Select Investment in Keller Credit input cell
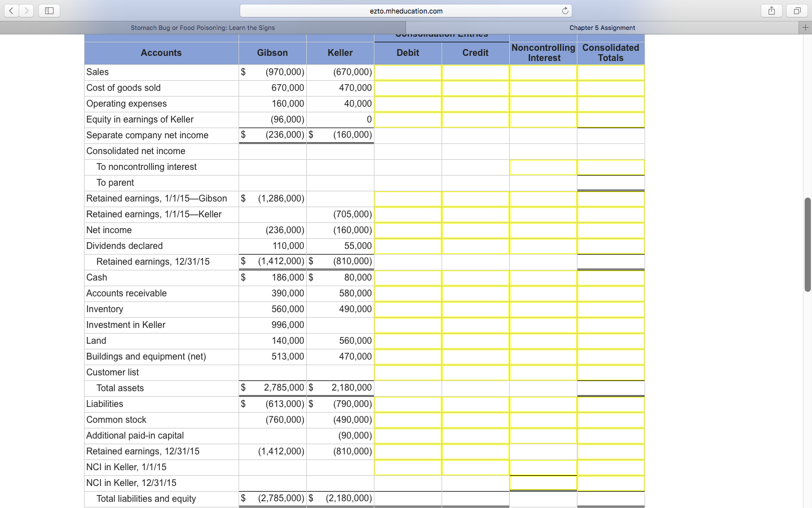The height and width of the screenshot is (508, 812). (x=475, y=325)
